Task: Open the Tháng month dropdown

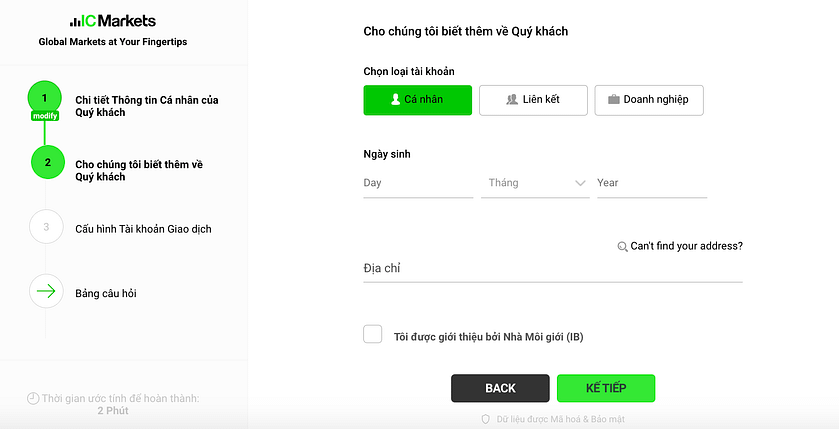Action: (538, 183)
